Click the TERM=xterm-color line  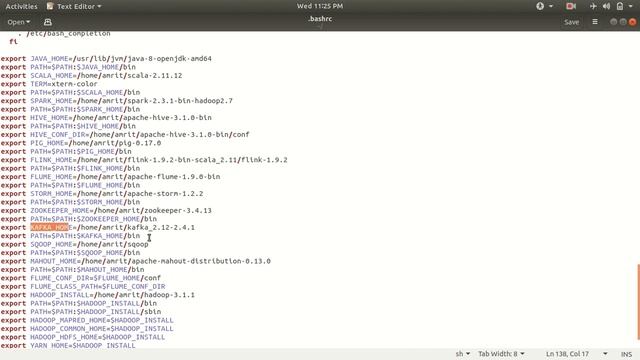pyautogui.click(x=49, y=84)
